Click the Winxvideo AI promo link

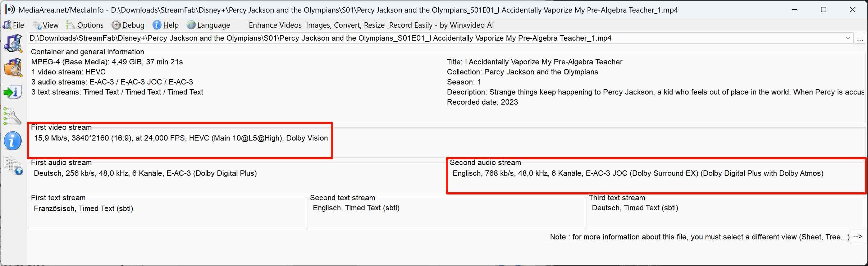coord(371,25)
